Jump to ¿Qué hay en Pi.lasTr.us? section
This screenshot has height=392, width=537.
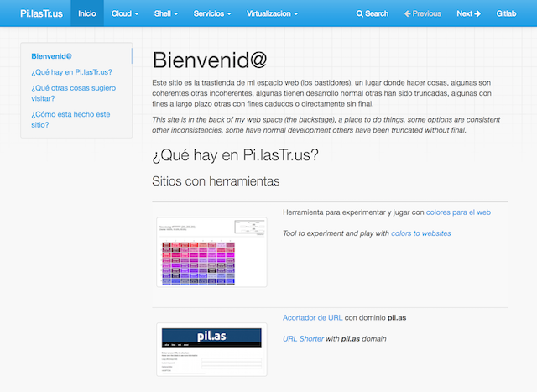click(71, 72)
